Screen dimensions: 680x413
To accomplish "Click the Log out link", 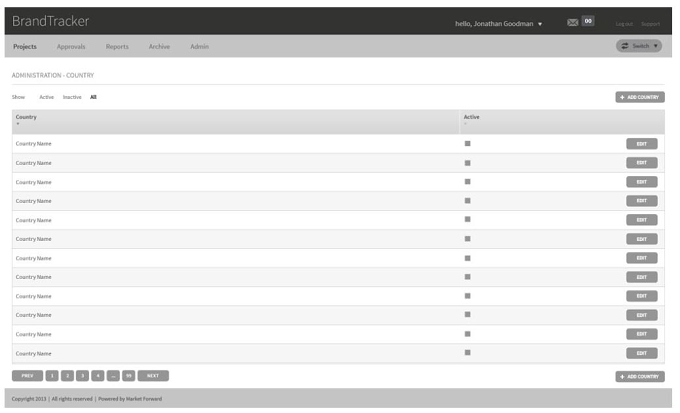I will (624, 24).
